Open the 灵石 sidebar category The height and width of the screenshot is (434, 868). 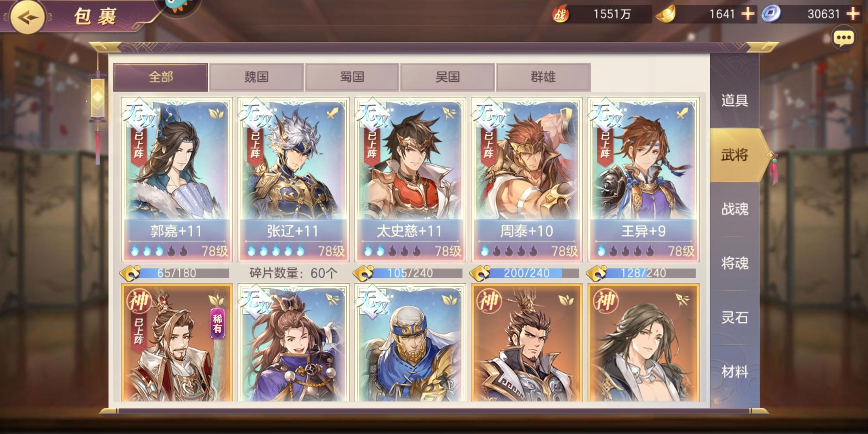pos(735,317)
